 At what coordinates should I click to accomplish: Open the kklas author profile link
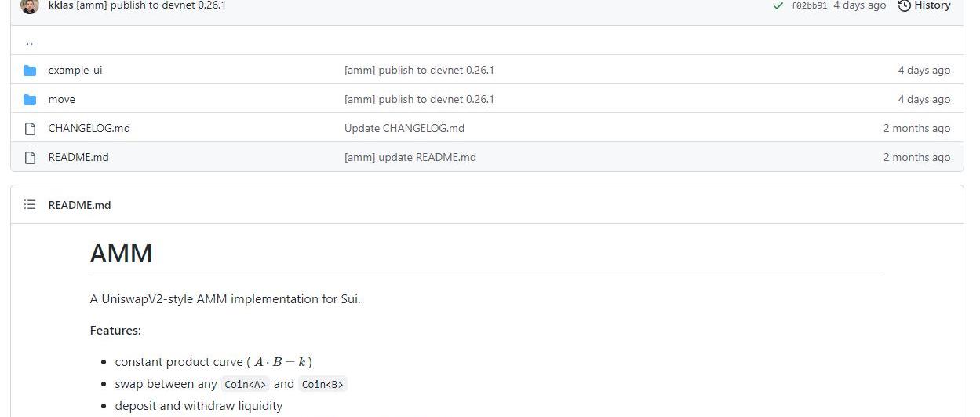[x=60, y=5]
